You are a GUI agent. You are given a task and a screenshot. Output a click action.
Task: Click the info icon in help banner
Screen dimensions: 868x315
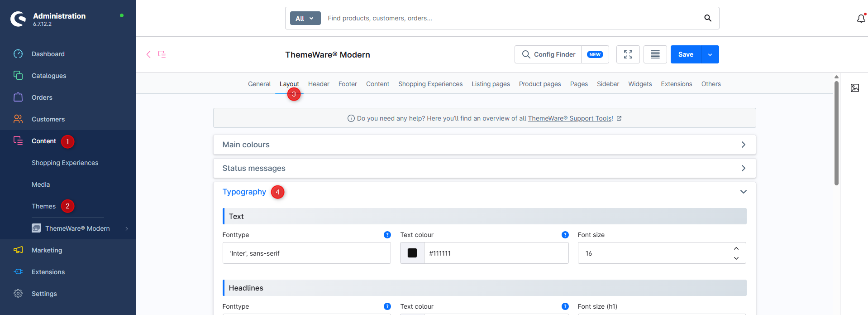click(351, 118)
